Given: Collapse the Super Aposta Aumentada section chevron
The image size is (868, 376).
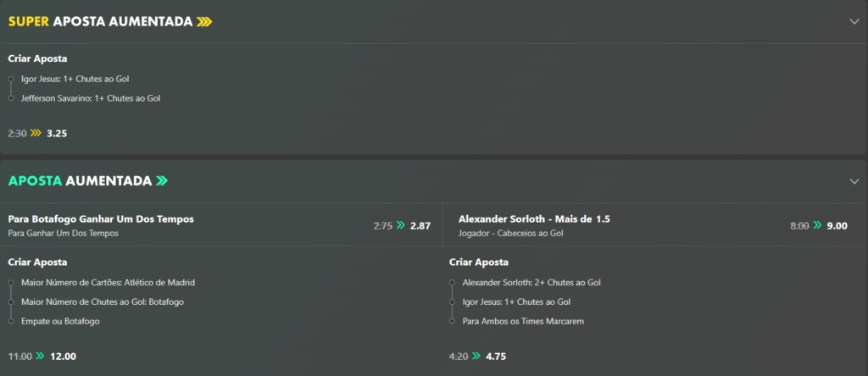Looking at the screenshot, I should (854, 21).
